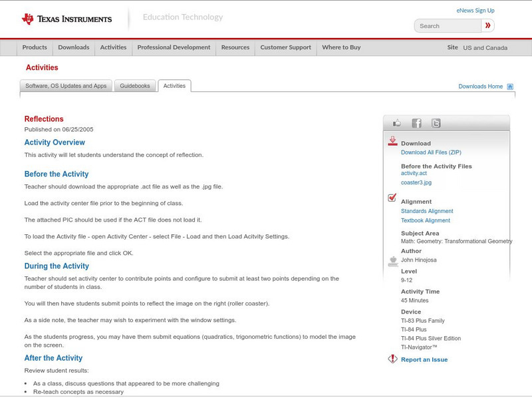Switch to the Guidebooks tab

pyautogui.click(x=135, y=86)
